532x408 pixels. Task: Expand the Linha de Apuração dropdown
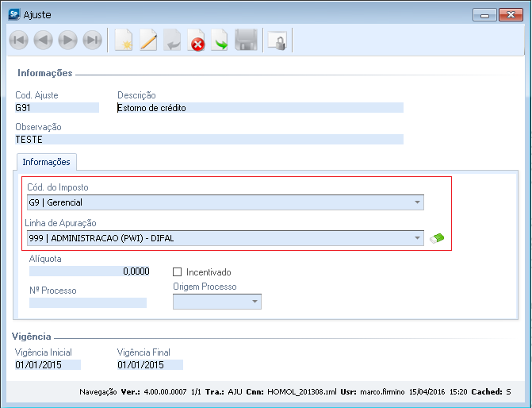pyautogui.click(x=417, y=238)
